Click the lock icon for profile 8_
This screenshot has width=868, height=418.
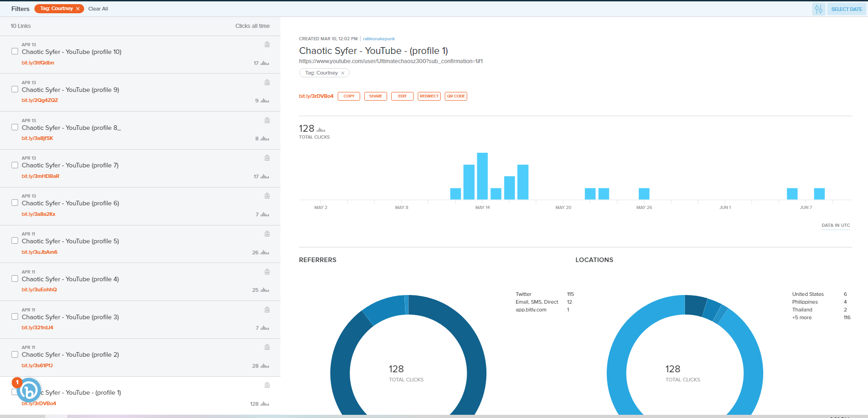267,120
